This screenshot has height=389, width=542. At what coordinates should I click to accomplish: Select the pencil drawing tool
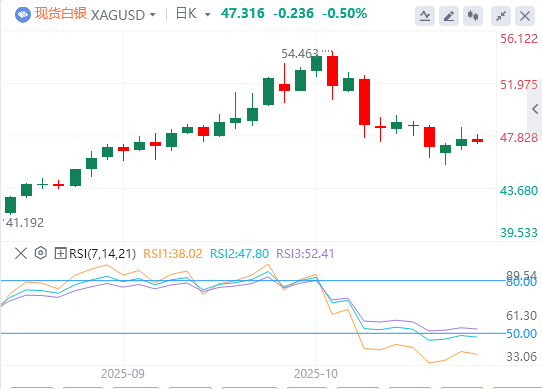tap(449, 16)
